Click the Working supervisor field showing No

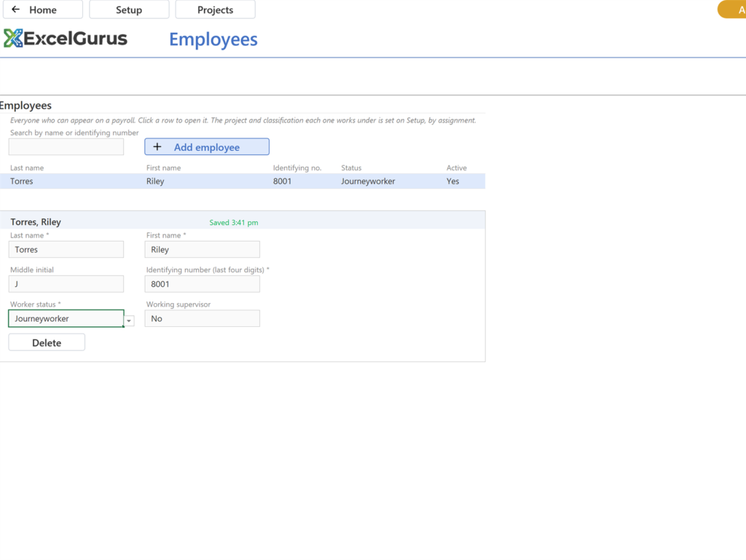coord(203,318)
